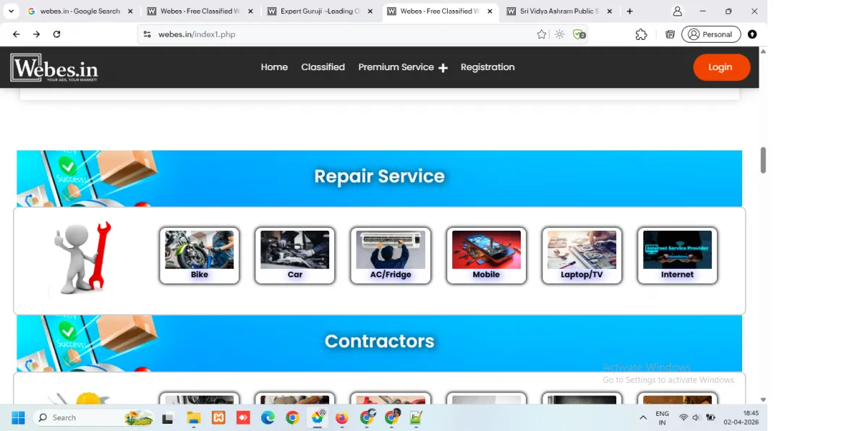Open a new tab with plus button
The height and width of the screenshot is (431, 868).
pos(629,12)
